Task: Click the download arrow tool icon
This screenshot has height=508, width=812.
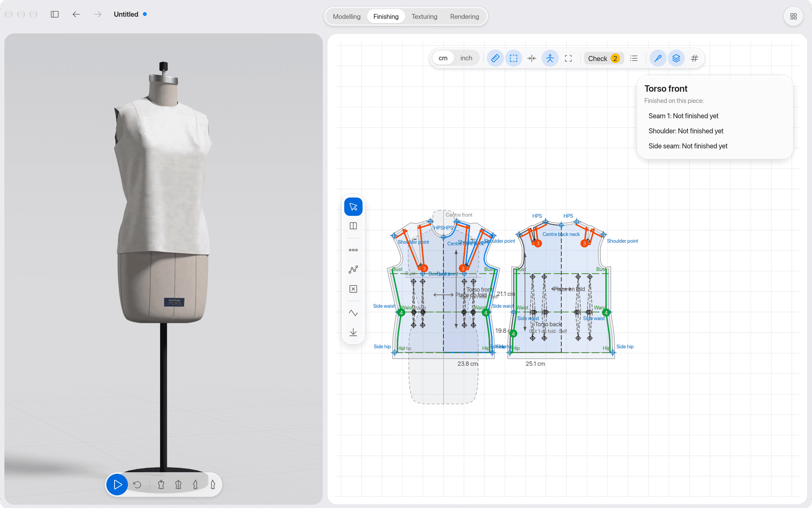Action: [x=353, y=332]
